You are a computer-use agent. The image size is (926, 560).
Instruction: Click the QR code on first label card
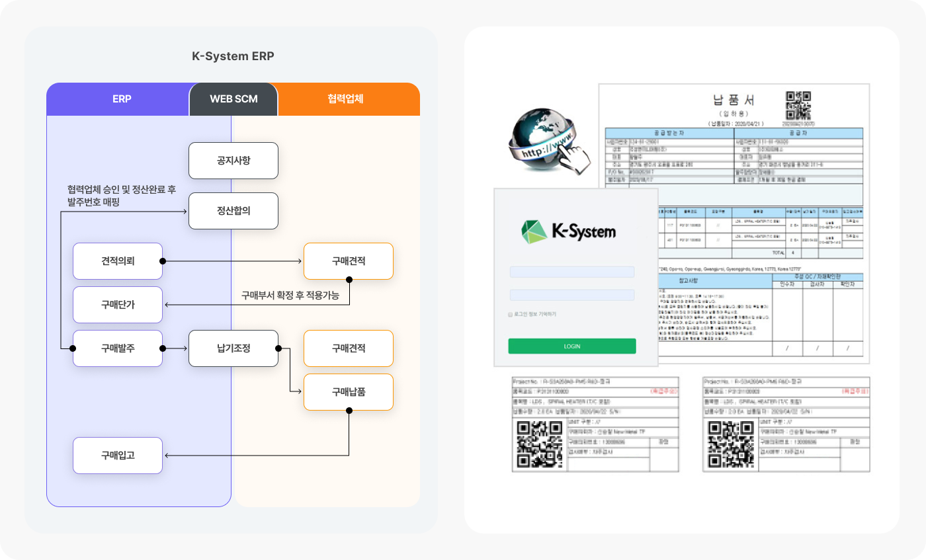click(x=540, y=443)
